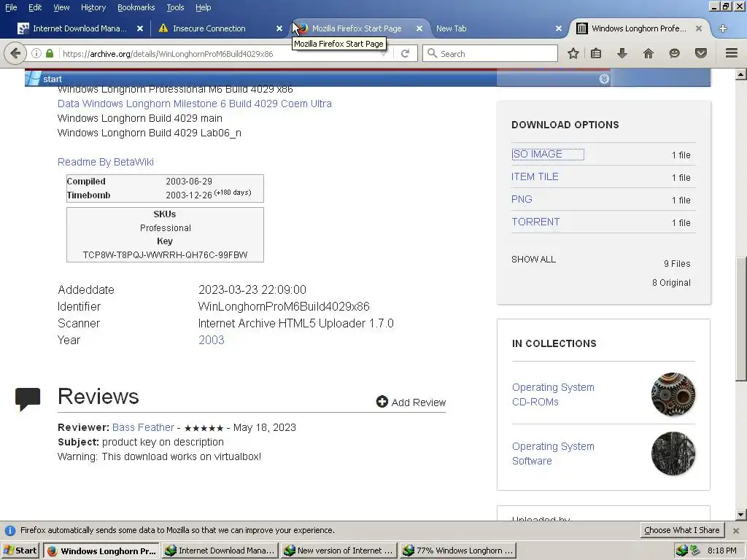The height and width of the screenshot is (560, 747).
Task: Go back using the browser back arrow
Action: 15,53
